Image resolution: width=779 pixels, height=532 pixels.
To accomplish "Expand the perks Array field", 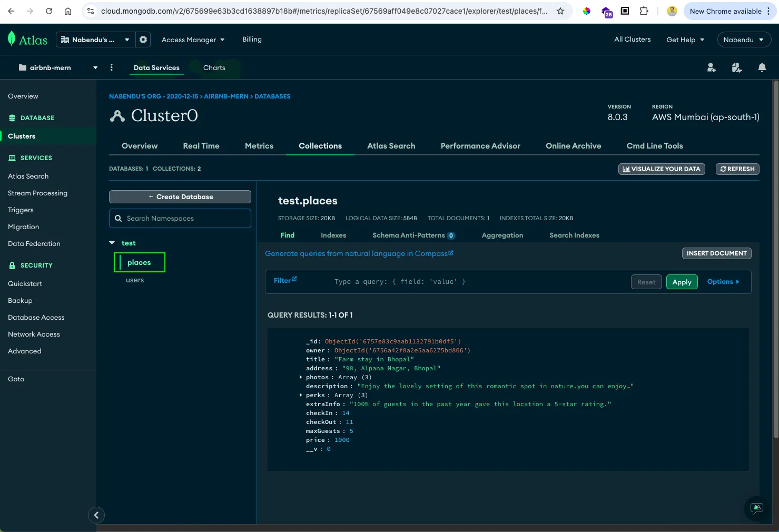I will [301, 395].
